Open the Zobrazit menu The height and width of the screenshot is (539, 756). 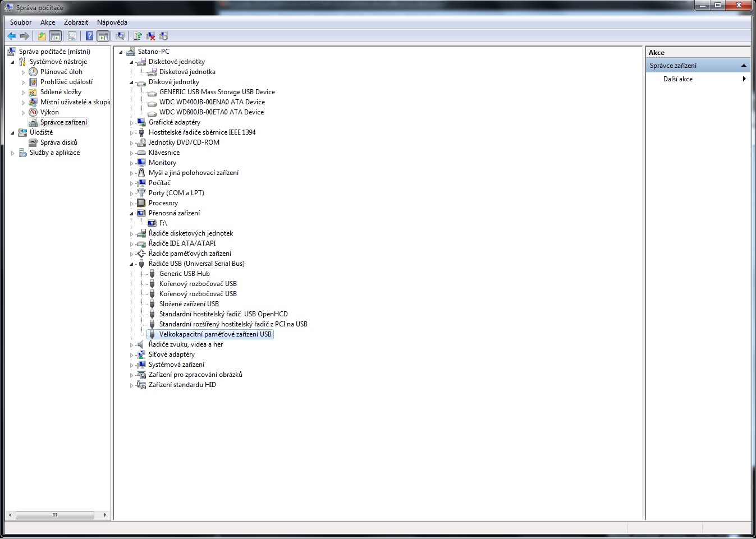click(x=76, y=22)
